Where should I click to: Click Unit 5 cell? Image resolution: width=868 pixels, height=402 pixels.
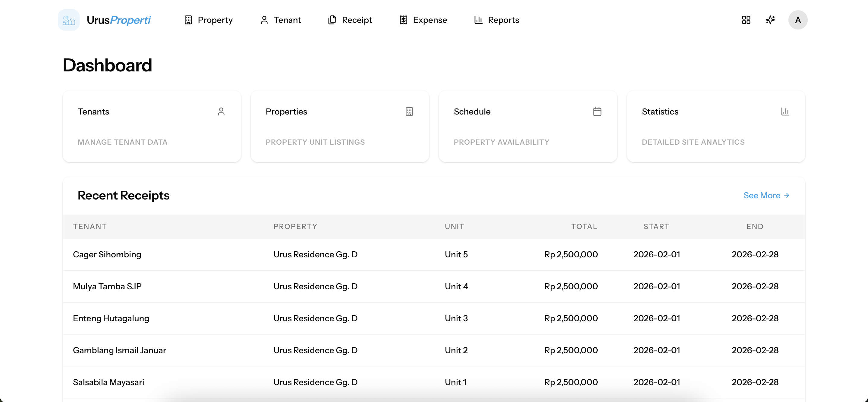(x=456, y=254)
